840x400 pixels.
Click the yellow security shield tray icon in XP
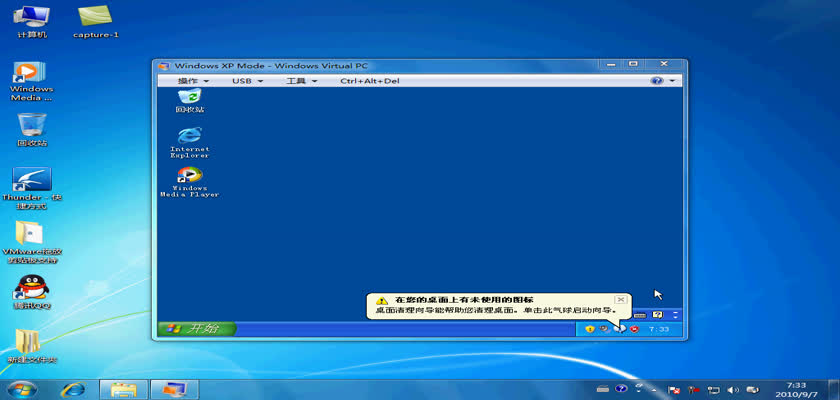coord(590,328)
